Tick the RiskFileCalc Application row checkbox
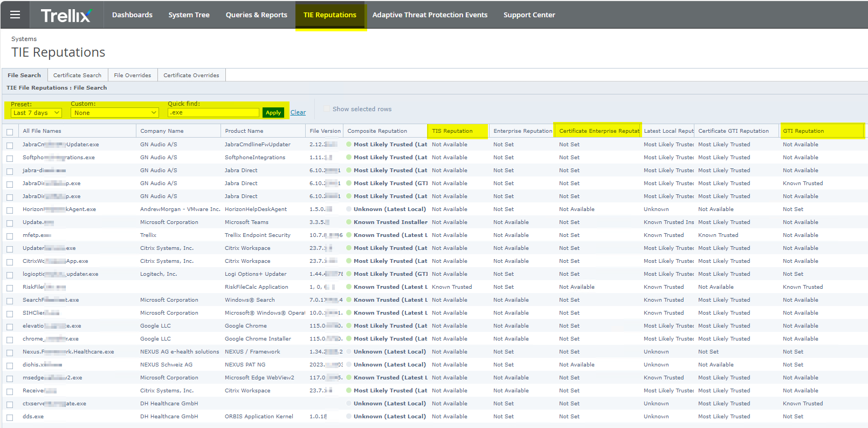 tap(10, 288)
